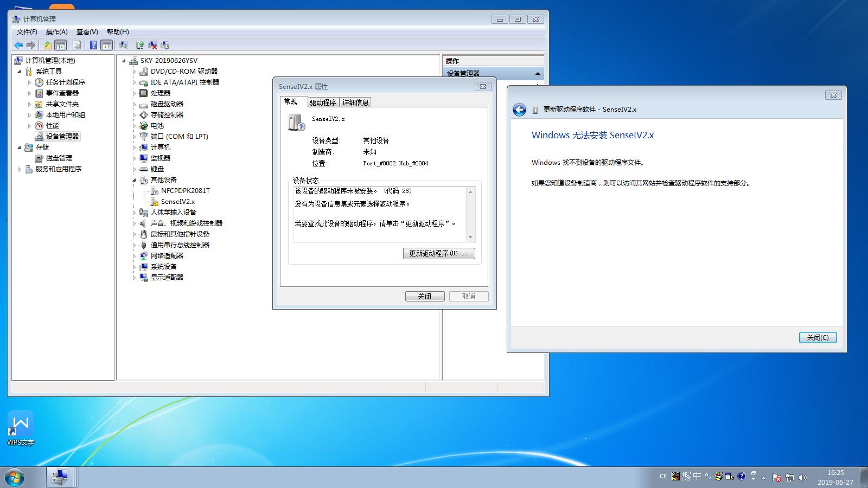This screenshot has height=488, width=868.
Task: Open the WPS文字 desktop shortcut
Action: (21, 428)
